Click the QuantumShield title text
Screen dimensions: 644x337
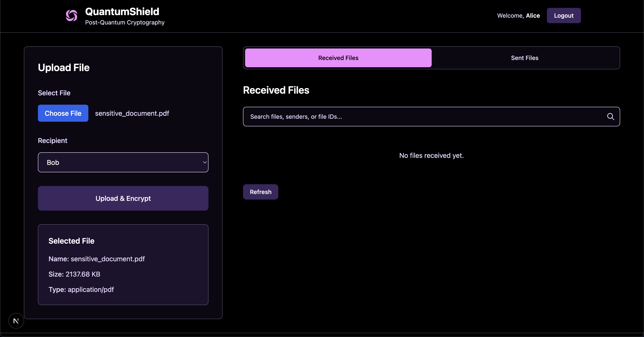coord(122,11)
